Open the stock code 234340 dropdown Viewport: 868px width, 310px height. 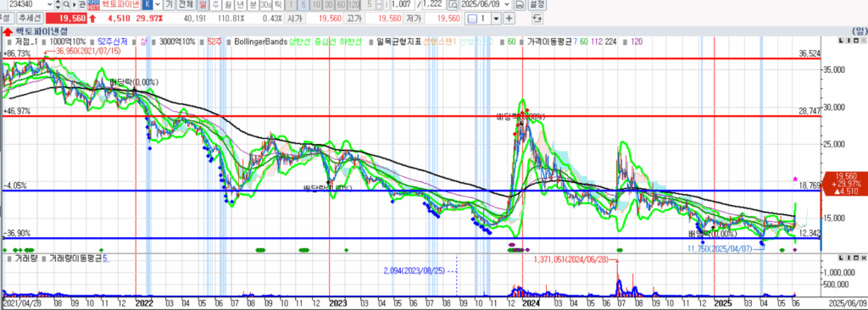click(x=49, y=4)
